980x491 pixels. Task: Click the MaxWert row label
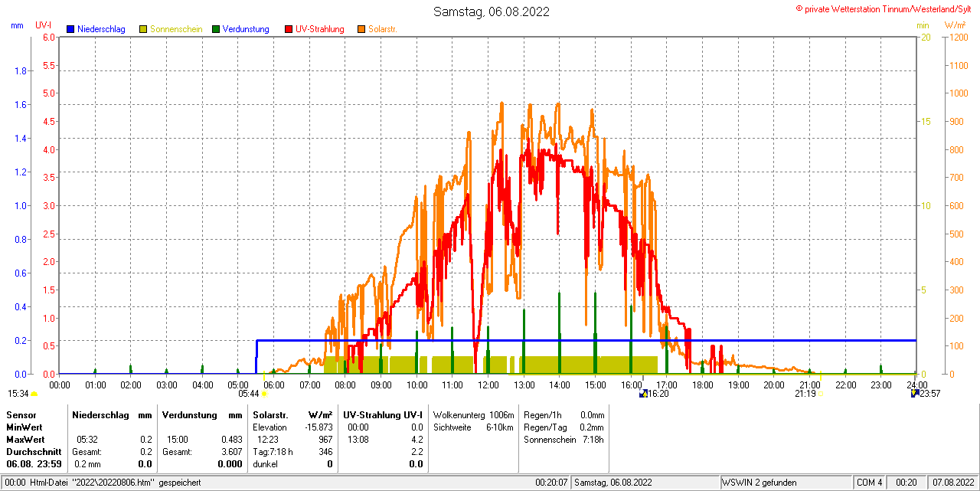click(26, 440)
